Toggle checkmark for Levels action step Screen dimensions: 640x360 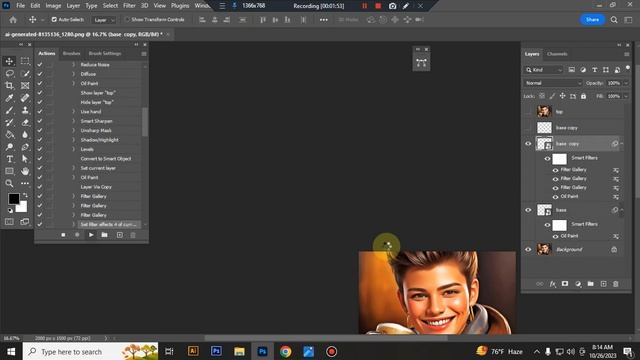[40, 149]
